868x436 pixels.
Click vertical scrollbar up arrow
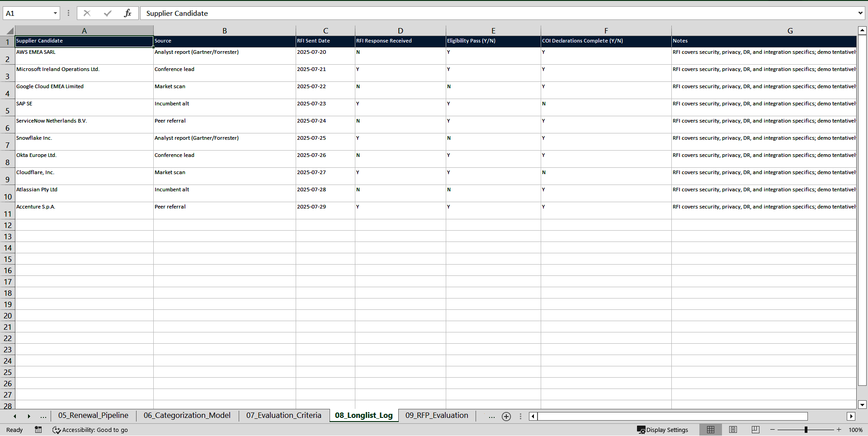[x=862, y=31]
